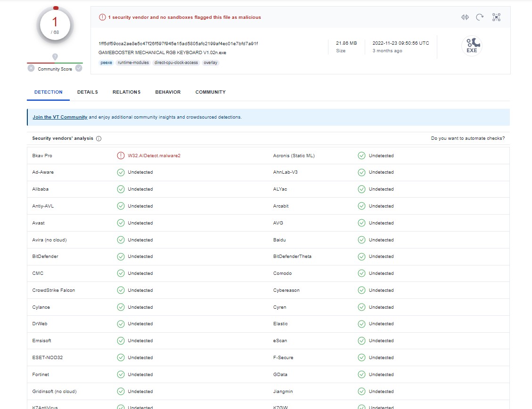The width and height of the screenshot is (532, 409).
Task: Click the BitDefender undetected check icon
Action: [x=121, y=257]
